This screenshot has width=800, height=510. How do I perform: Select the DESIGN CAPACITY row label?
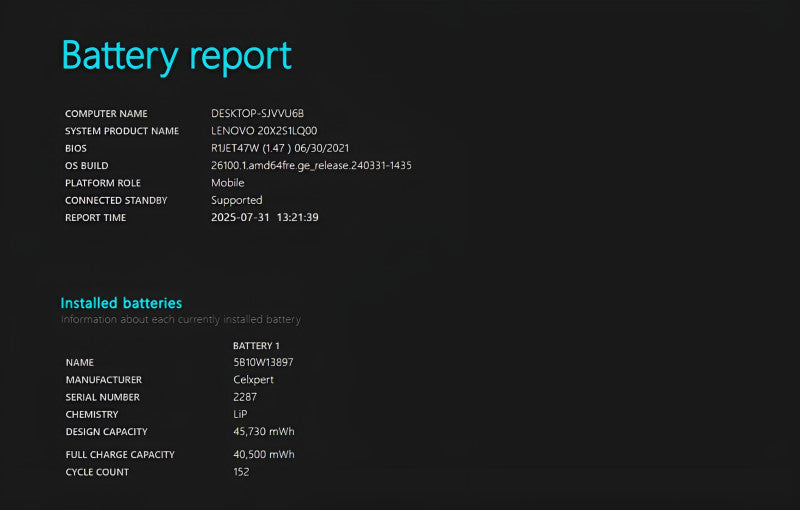pos(107,432)
